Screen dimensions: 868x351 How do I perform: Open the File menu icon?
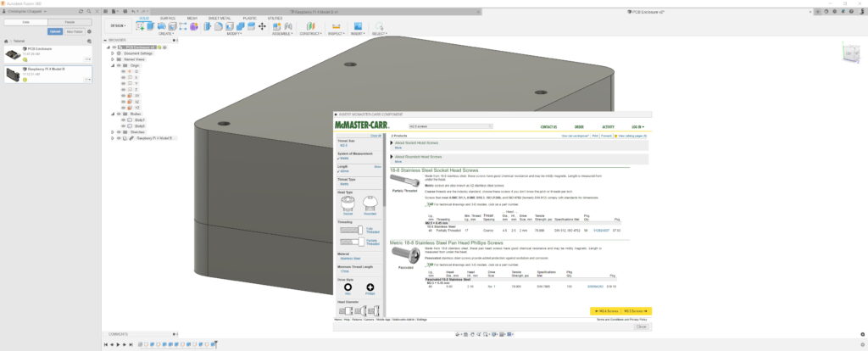tap(114, 11)
